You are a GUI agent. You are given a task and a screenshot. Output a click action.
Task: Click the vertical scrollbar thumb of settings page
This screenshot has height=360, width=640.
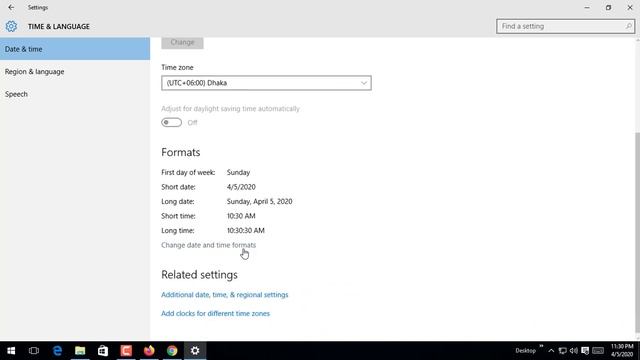(638, 232)
